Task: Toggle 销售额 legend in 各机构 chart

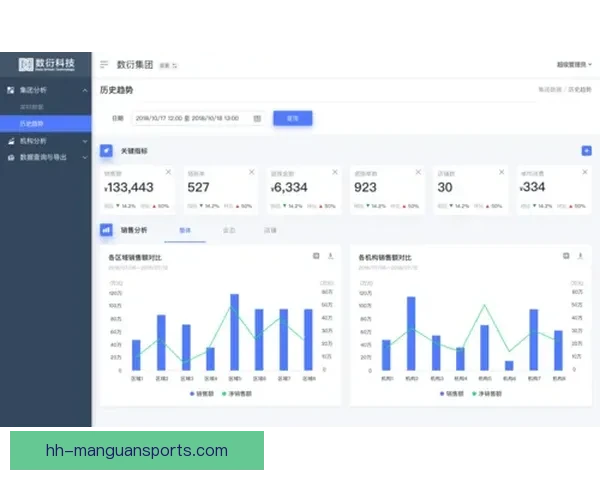Action: (452, 393)
